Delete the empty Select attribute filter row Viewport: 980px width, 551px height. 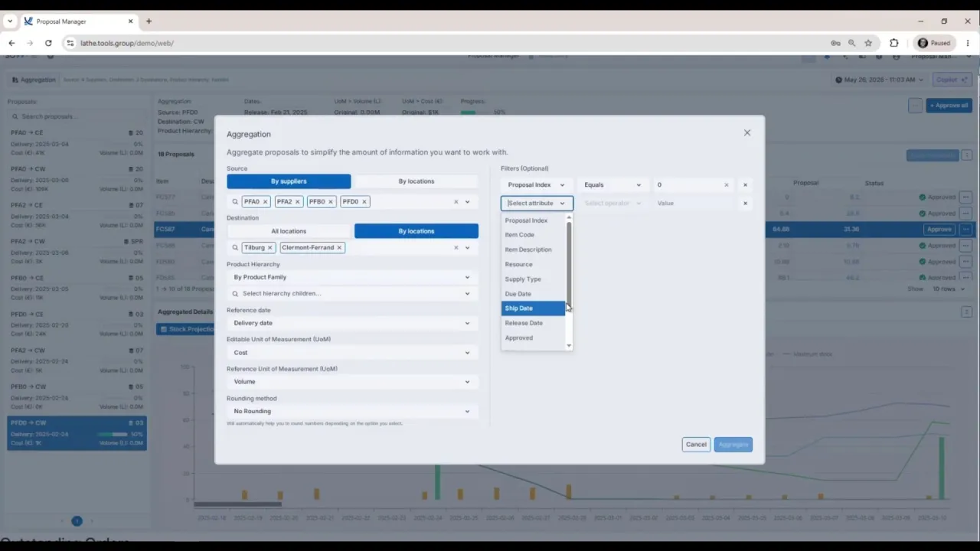click(x=745, y=204)
